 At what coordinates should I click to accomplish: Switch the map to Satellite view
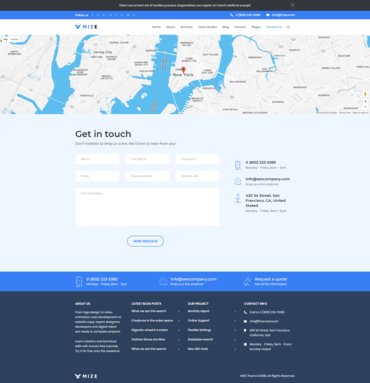(x=14, y=39)
